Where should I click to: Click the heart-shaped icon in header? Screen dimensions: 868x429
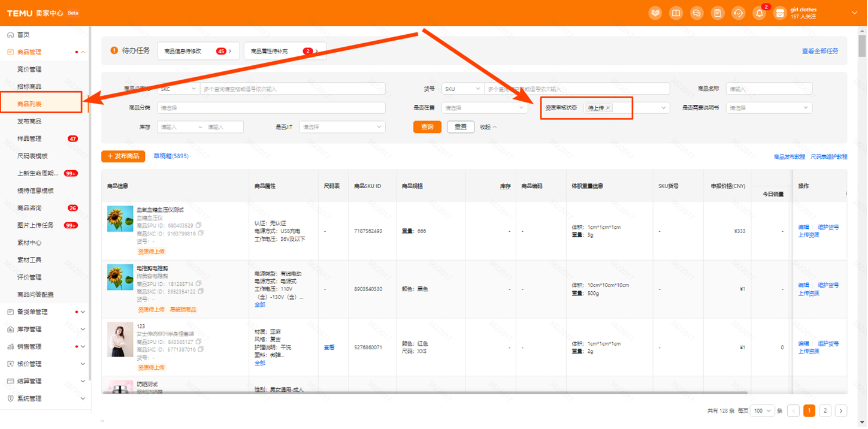(x=655, y=13)
